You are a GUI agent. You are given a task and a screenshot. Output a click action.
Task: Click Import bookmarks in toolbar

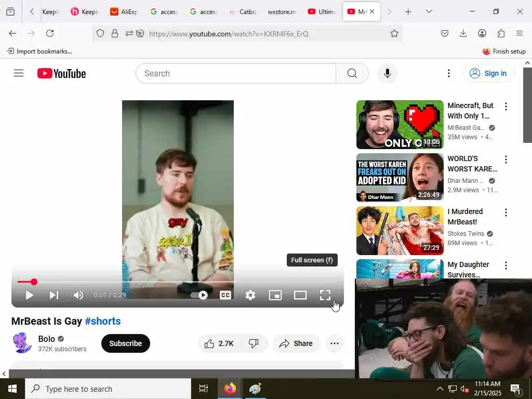(39, 51)
